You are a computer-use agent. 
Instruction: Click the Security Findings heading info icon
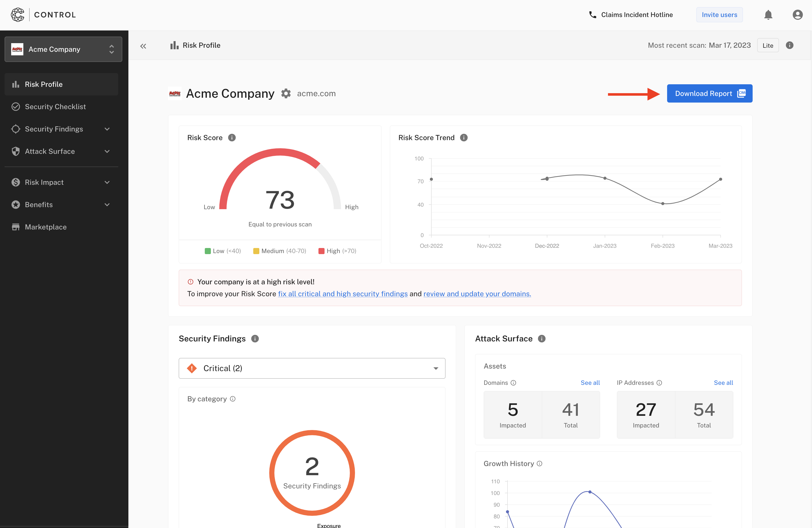(x=255, y=339)
